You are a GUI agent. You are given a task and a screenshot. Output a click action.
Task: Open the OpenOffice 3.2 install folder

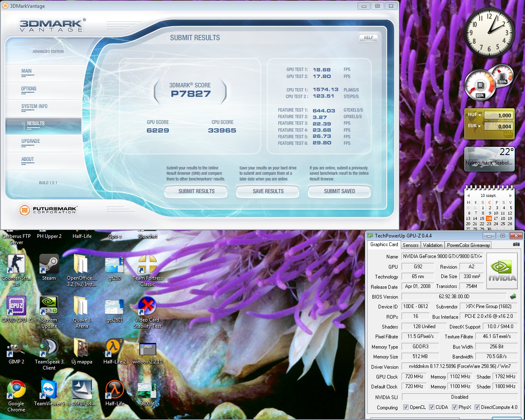click(82, 270)
